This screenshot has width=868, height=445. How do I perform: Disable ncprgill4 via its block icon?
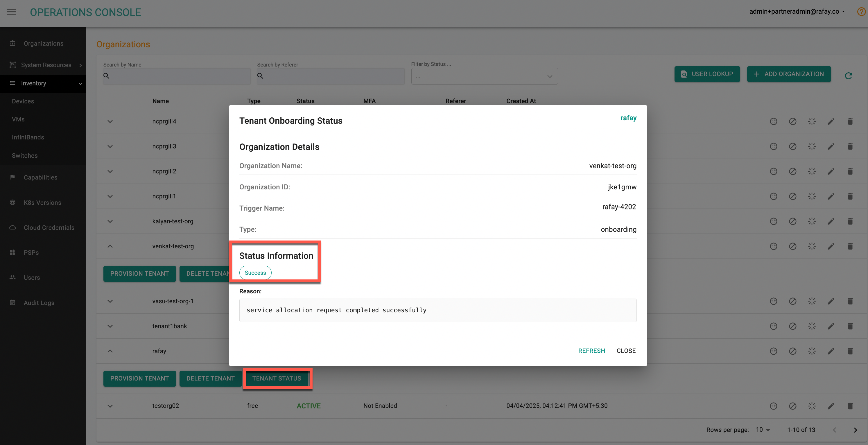click(792, 121)
